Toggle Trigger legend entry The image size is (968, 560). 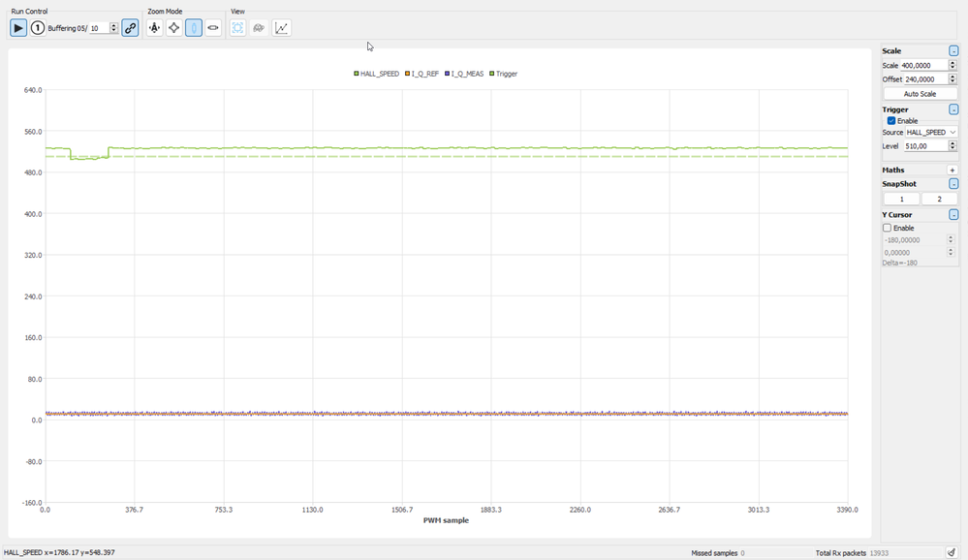tap(503, 74)
